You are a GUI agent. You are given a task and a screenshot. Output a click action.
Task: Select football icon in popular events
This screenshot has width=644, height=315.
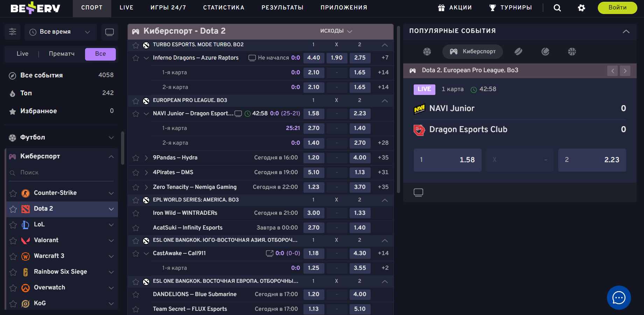click(427, 52)
